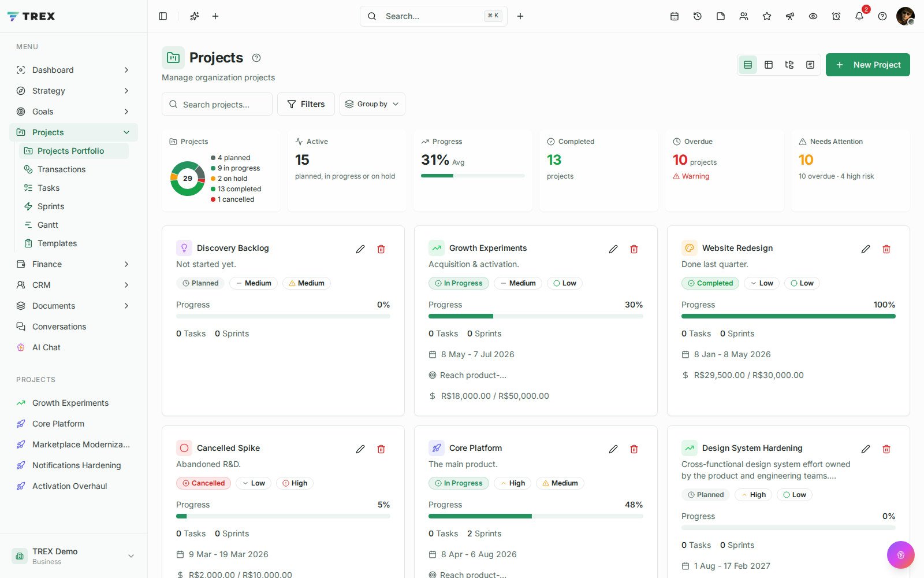Edit the Growth Experiments project card
924x578 pixels.
(x=613, y=249)
